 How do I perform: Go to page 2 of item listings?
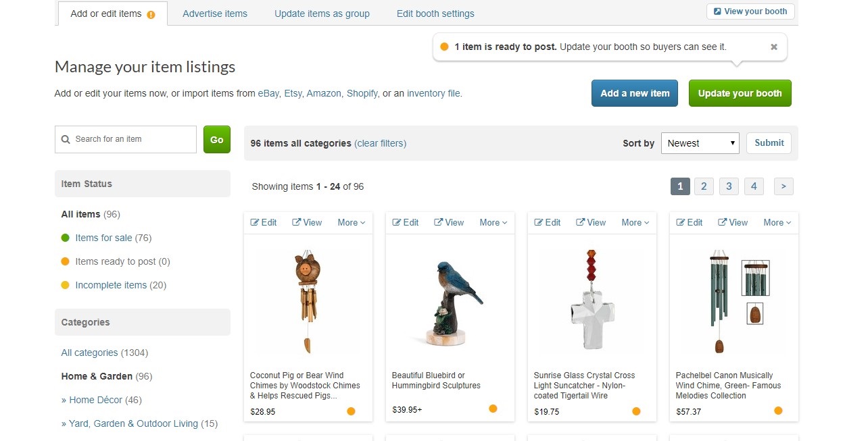[x=704, y=186]
